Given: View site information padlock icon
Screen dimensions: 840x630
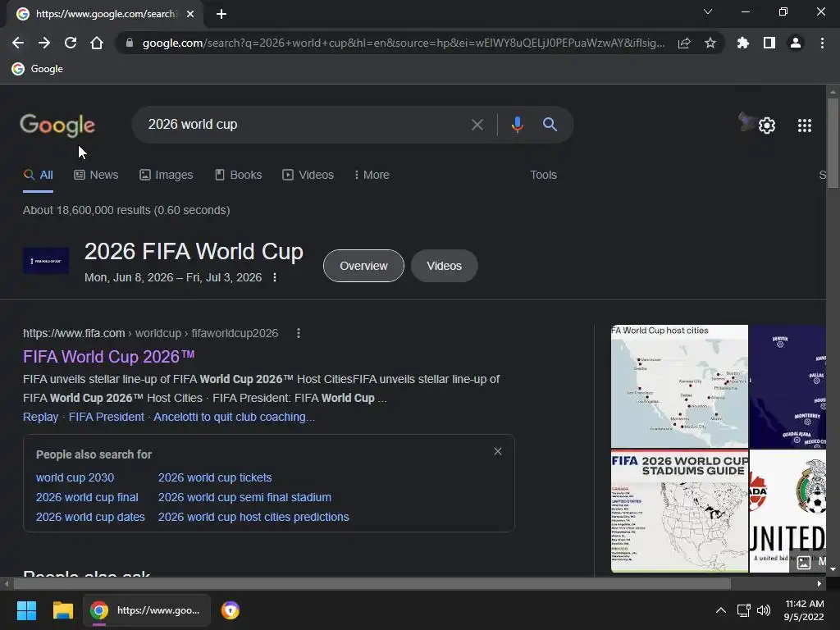Looking at the screenshot, I should tap(129, 43).
